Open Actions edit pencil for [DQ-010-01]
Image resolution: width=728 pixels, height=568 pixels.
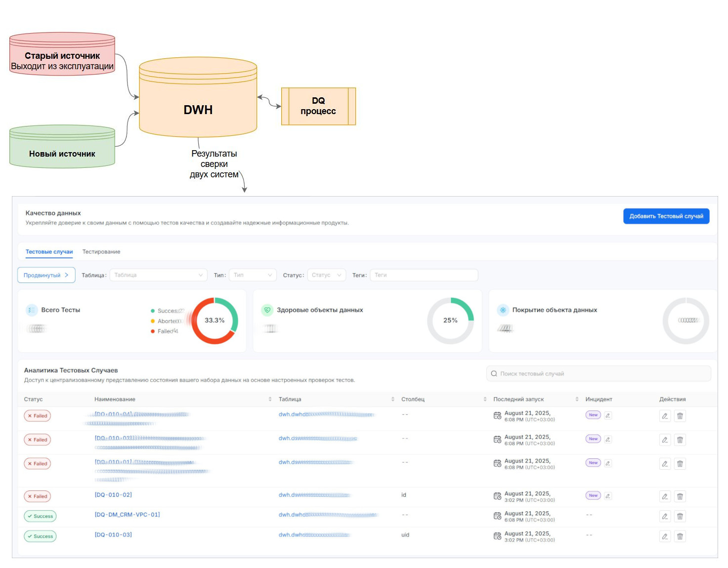[x=665, y=464]
